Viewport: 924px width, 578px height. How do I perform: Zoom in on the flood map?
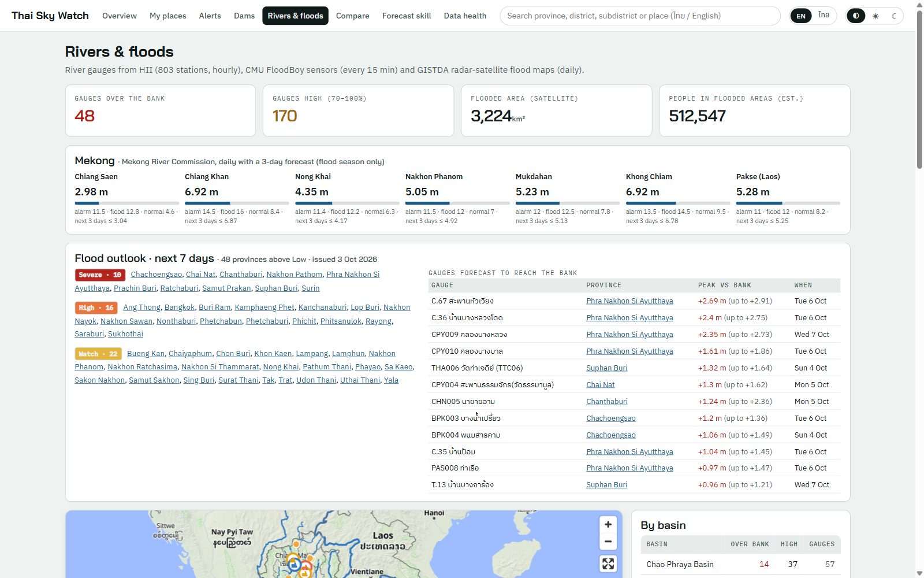click(608, 524)
